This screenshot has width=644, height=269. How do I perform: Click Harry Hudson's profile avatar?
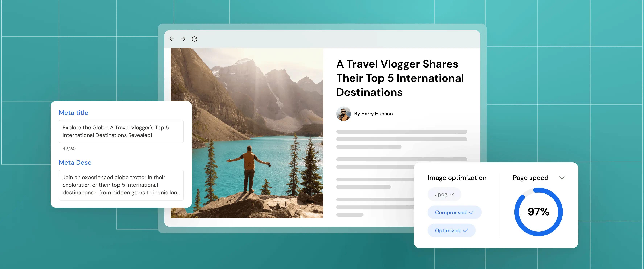click(x=344, y=114)
